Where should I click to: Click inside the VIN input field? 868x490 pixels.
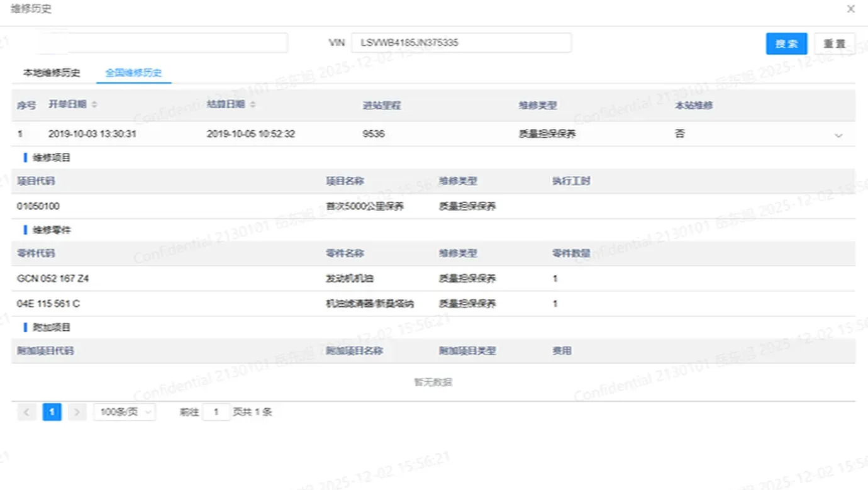[x=461, y=42]
